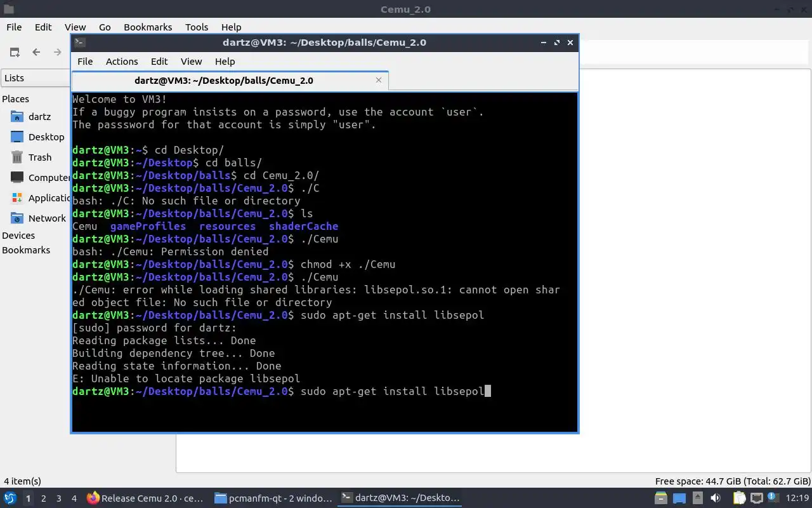Click the Trash bin icon
812x508 pixels.
[17, 157]
